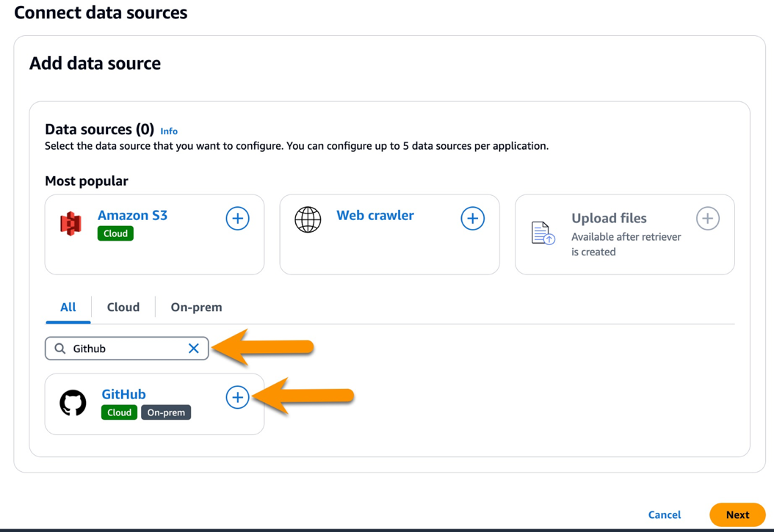Click inside the search input field
Viewport: 774px width, 532px height.
(x=117, y=348)
